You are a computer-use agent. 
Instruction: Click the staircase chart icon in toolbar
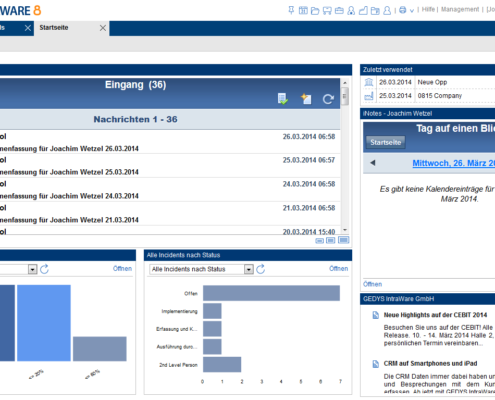tap(363, 11)
